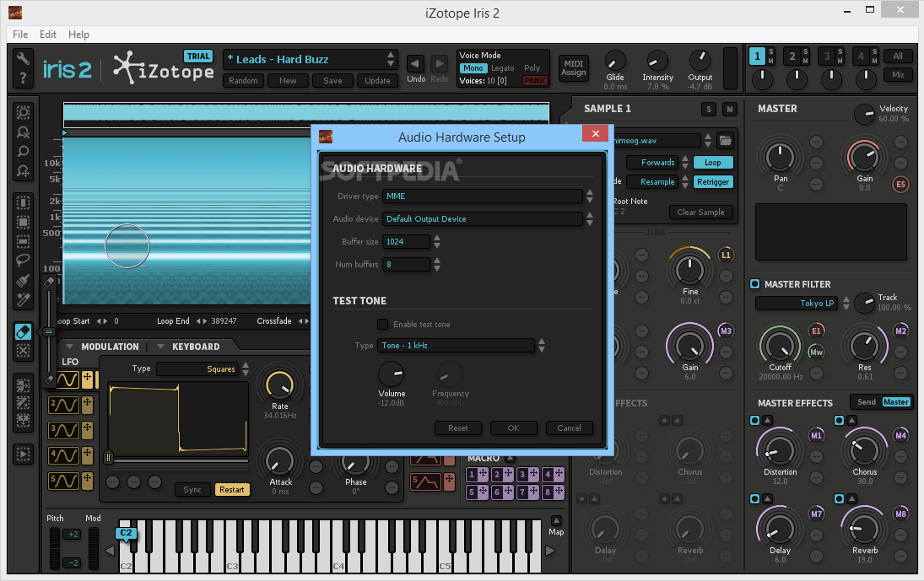The height and width of the screenshot is (581, 924).
Task: Click the test tone Volume knob
Action: 392,374
